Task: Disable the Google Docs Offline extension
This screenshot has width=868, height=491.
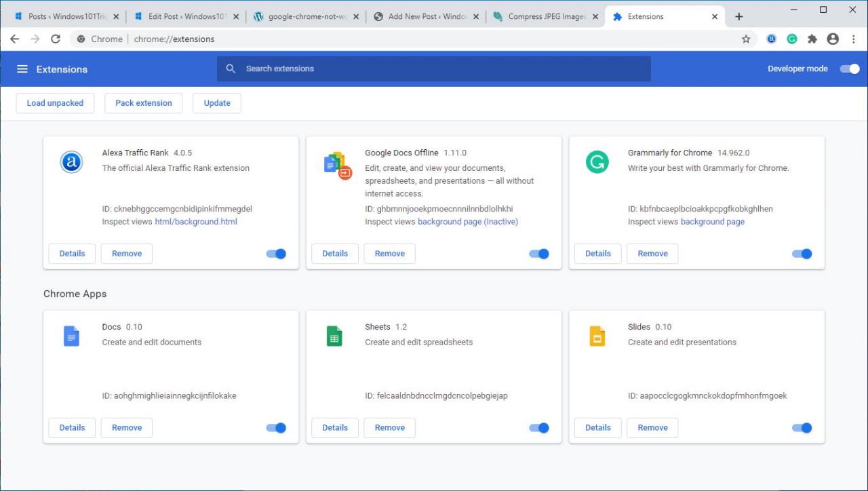Action: click(539, 254)
